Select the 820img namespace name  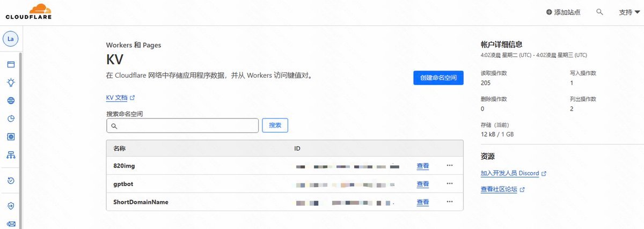click(124, 166)
